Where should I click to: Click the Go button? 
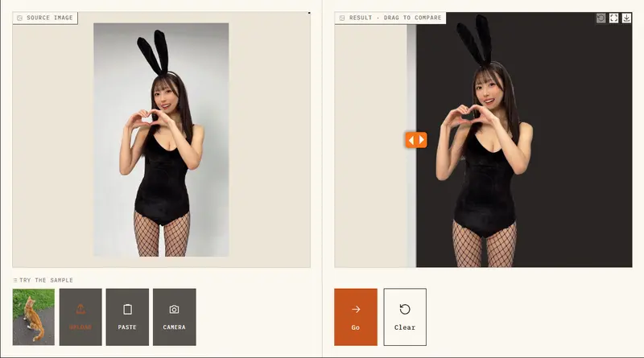tap(356, 317)
